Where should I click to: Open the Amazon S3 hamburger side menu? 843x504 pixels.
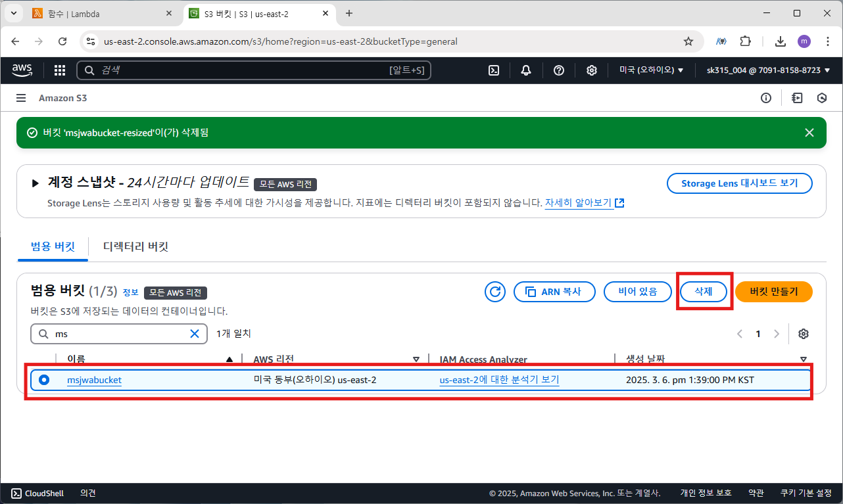coord(21,98)
